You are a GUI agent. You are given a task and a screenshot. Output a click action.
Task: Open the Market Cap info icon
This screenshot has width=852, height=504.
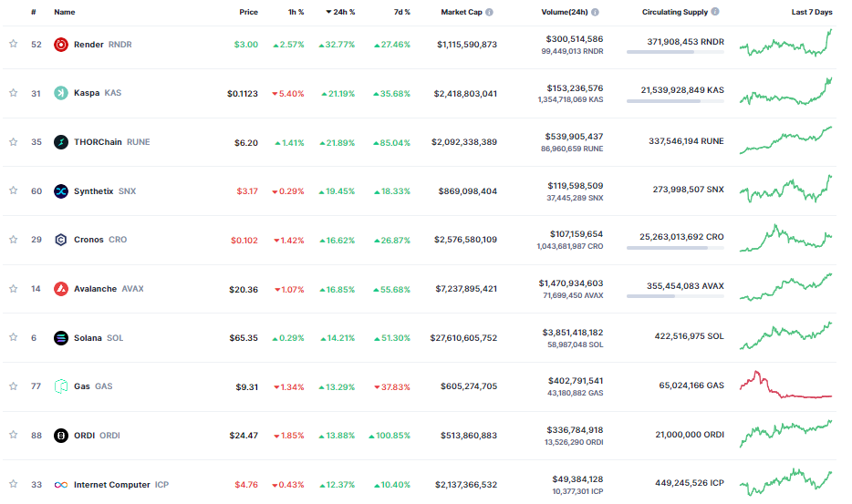tap(490, 12)
